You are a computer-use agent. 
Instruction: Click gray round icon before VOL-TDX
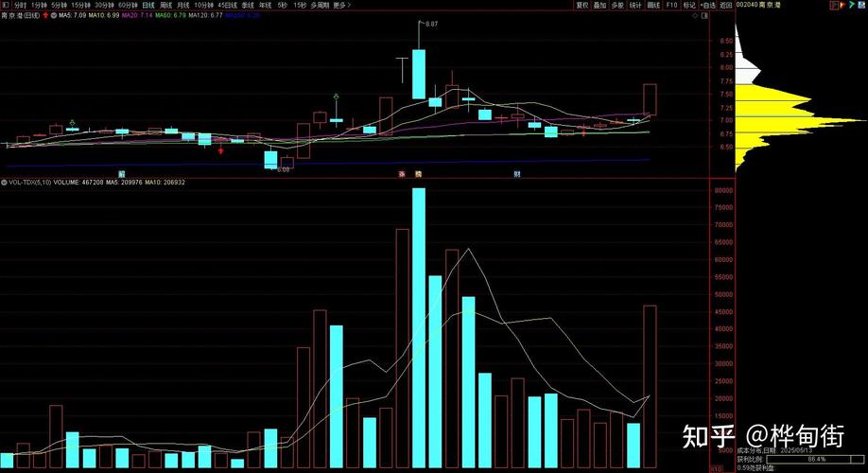[4, 182]
